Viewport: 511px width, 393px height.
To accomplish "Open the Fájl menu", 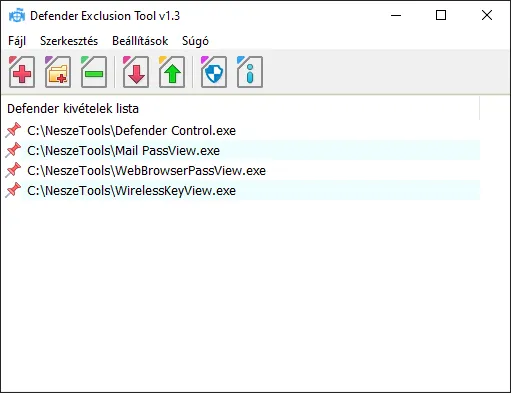I will pyautogui.click(x=17, y=41).
